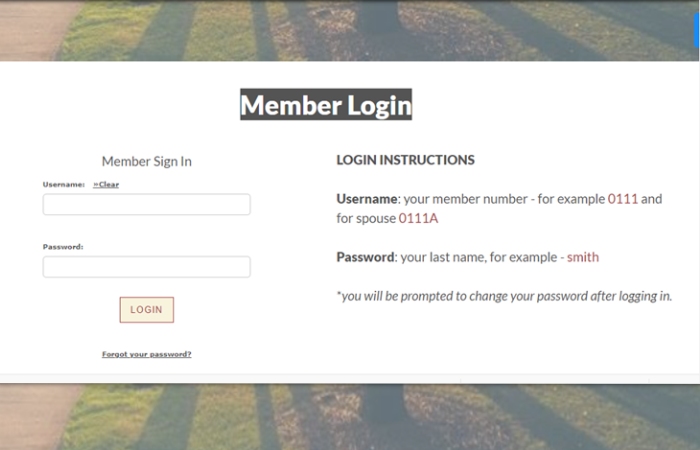Screen dimensions: 700x450
Task: Click the »Clear link beside Username
Action: point(106,184)
